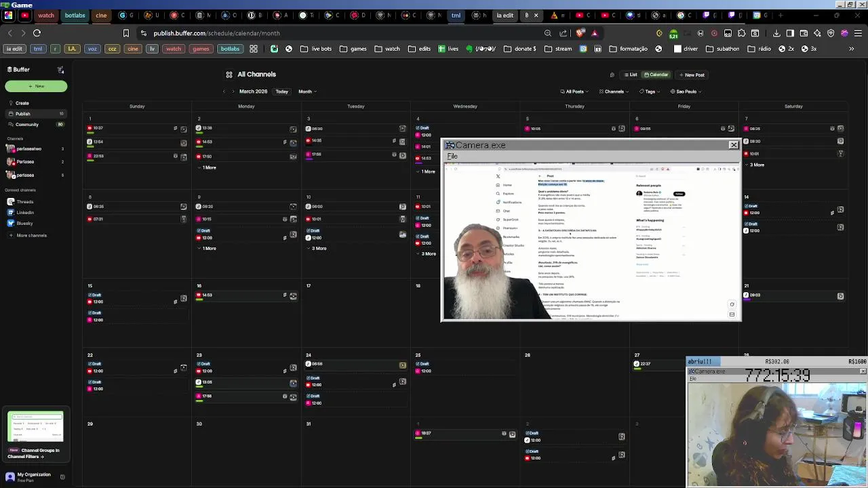Connect the Bluesky channel
The width and height of the screenshot is (868, 488).
point(24,224)
